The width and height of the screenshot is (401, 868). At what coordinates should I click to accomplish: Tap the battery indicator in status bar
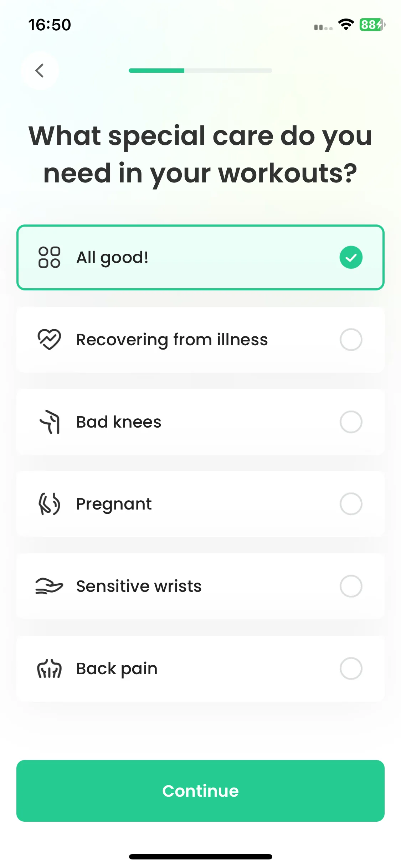(x=372, y=25)
